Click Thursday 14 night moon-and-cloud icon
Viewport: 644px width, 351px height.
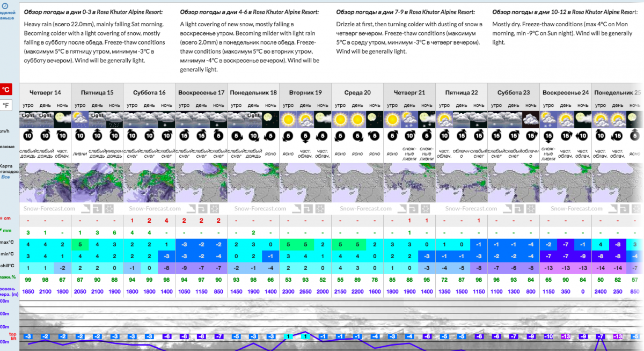click(x=62, y=119)
